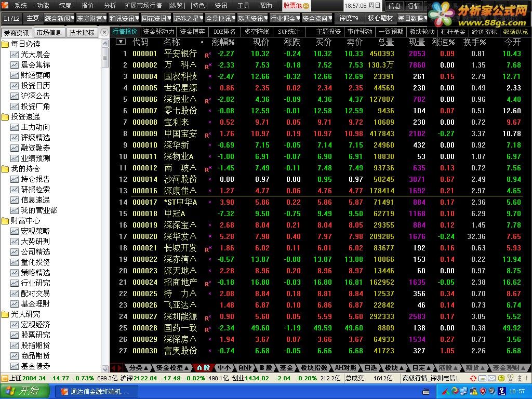
Task: Collapse the 财富中心 folder
Action: pos(5,221)
